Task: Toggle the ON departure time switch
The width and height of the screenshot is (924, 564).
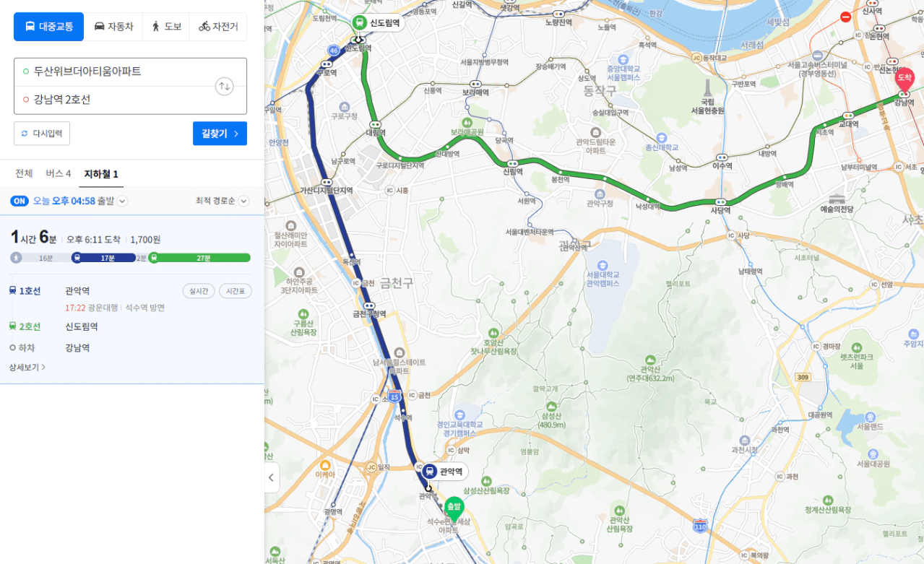Action: pyautogui.click(x=20, y=201)
